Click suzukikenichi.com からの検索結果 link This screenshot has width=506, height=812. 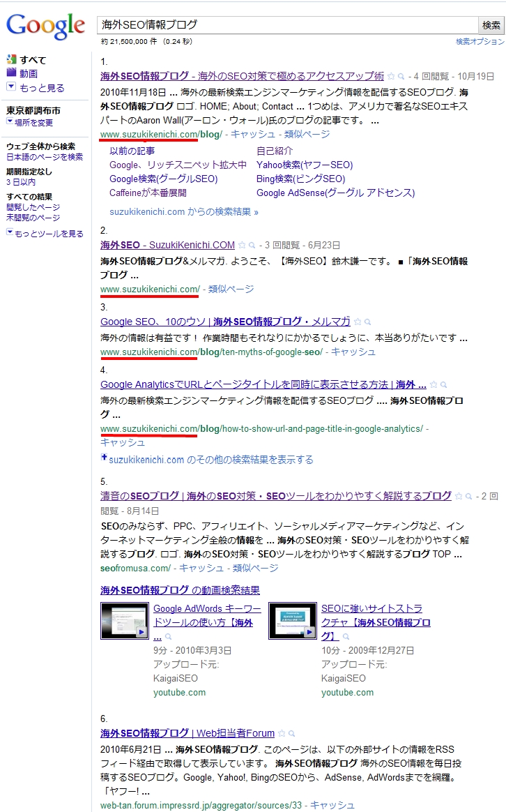(184, 212)
